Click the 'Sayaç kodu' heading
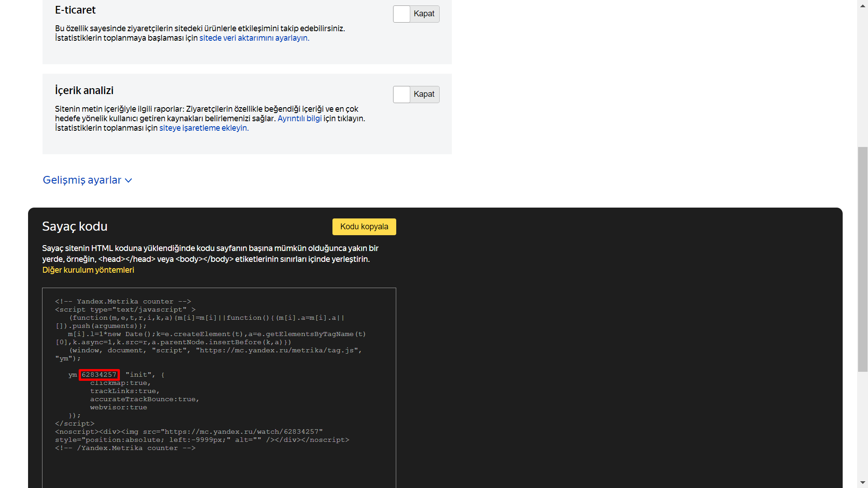This screenshot has width=868, height=488. (75, 227)
